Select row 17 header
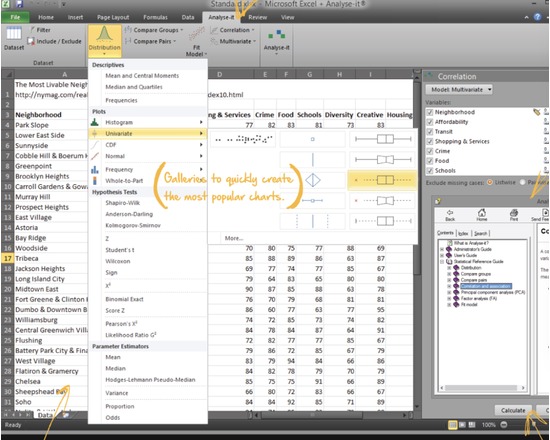Image resolution: width=550 pixels, height=440 pixels. coord(7,258)
